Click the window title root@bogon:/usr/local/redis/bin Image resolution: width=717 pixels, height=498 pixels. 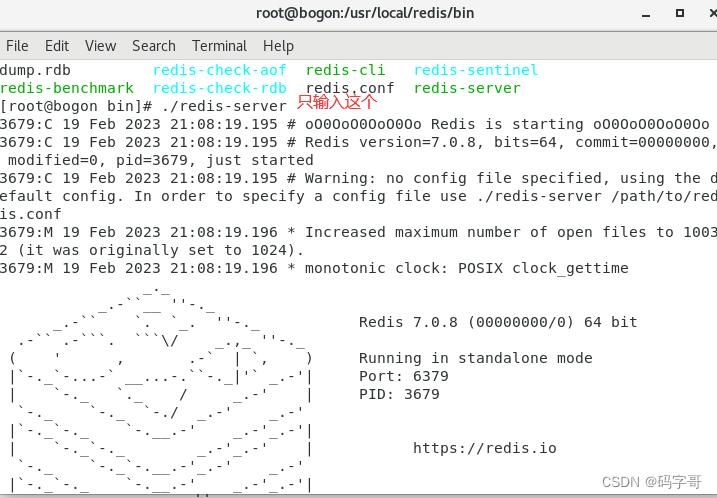(365, 13)
